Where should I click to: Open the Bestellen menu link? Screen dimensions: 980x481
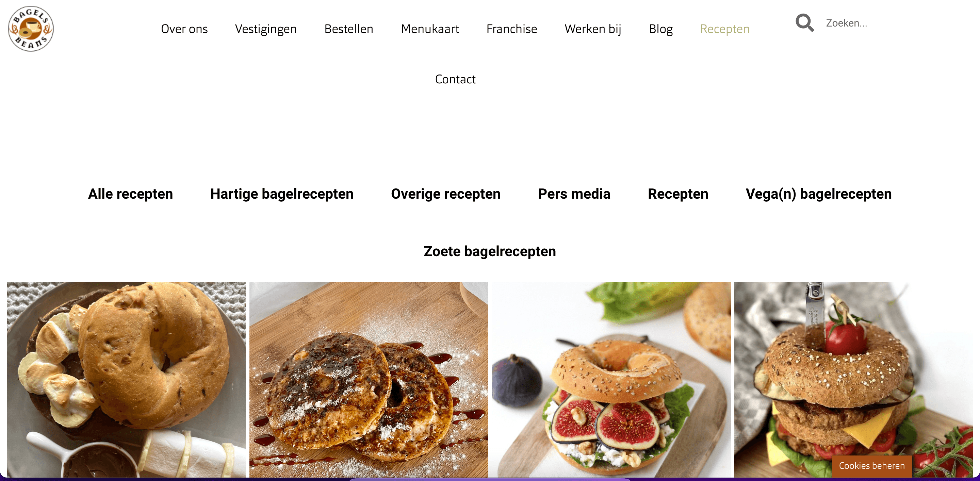point(348,29)
